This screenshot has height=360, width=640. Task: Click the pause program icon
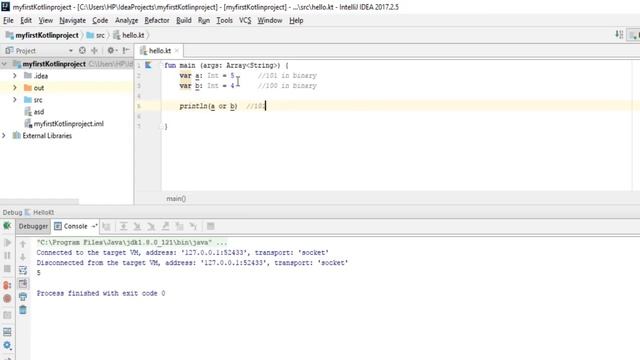pyautogui.click(x=7, y=256)
